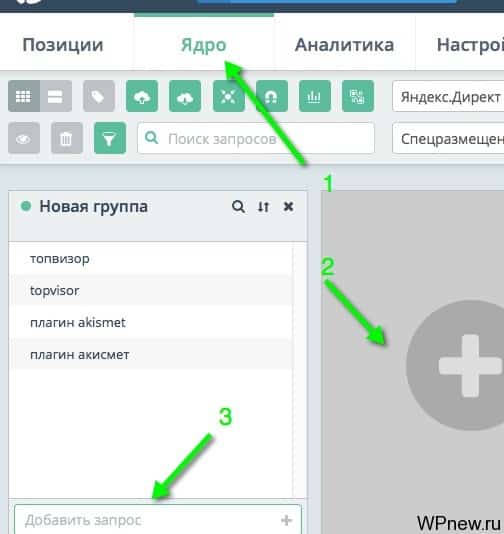504x534 pixels.
Task: Click the clustering squares icon
Action: 358,96
